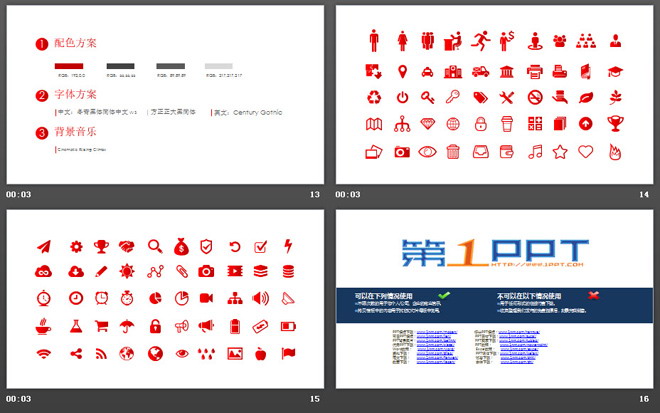Click the red color swatch

[68, 66]
